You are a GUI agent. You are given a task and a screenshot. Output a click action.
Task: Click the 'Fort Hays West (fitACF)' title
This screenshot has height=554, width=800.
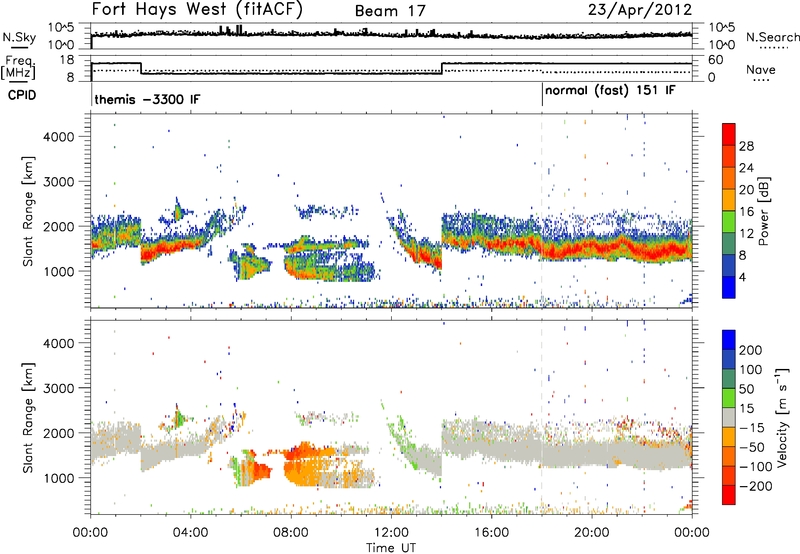196,10
